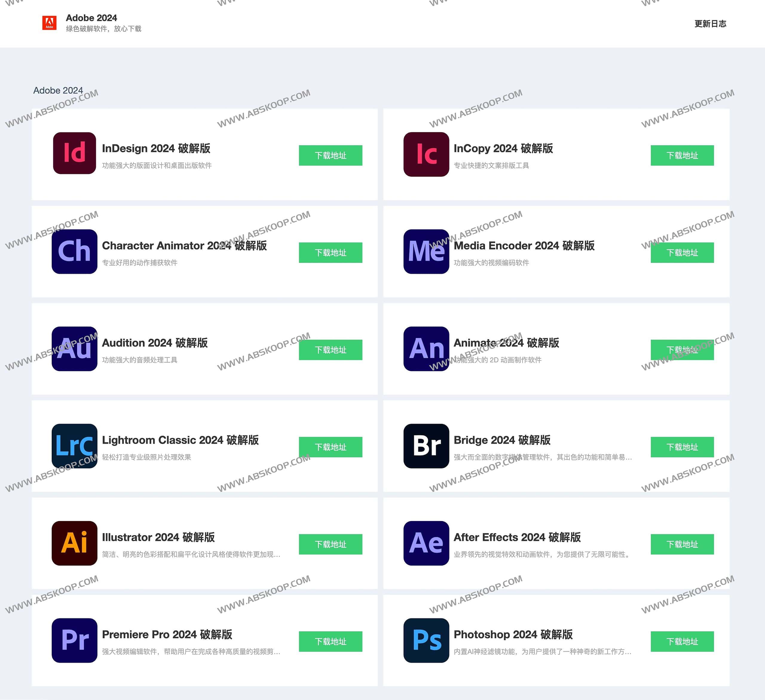Click description 功能强大的 2D 动画制作软件
Screen dimensions: 765x700
pos(498,360)
